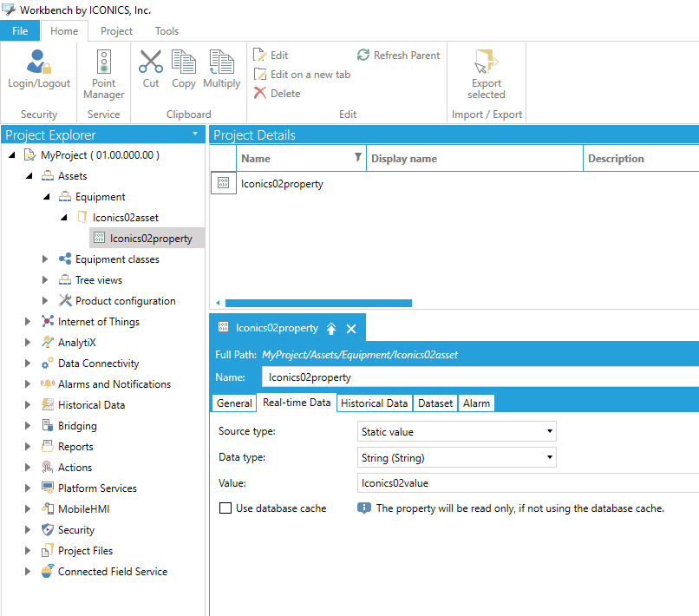Switch to the Tools ribbon tab
This screenshot has width=699, height=616.
(167, 31)
